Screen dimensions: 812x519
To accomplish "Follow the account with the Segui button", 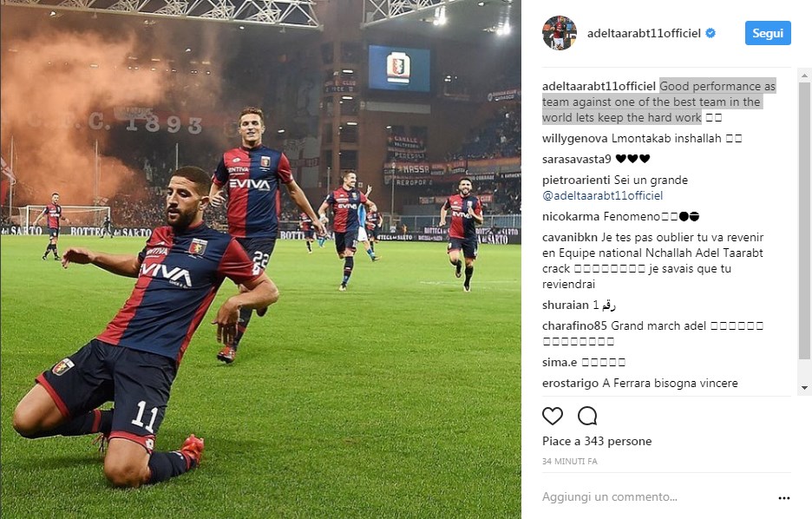I will pyautogui.click(x=768, y=33).
